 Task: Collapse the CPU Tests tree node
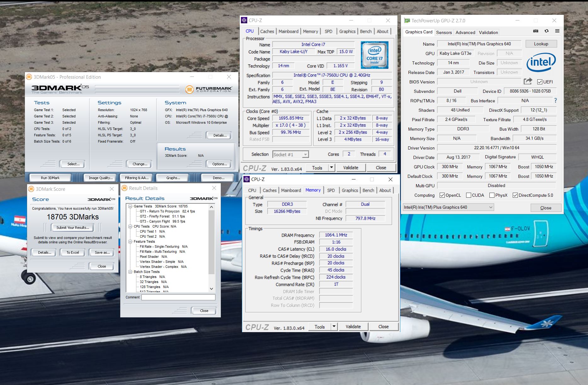point(130,226)
